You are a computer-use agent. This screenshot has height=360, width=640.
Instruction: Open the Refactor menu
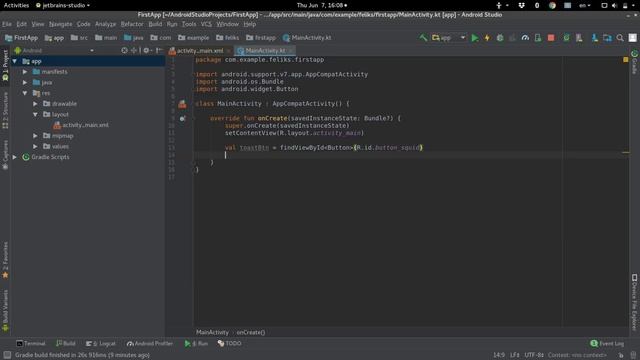click(x=132, y=24)
